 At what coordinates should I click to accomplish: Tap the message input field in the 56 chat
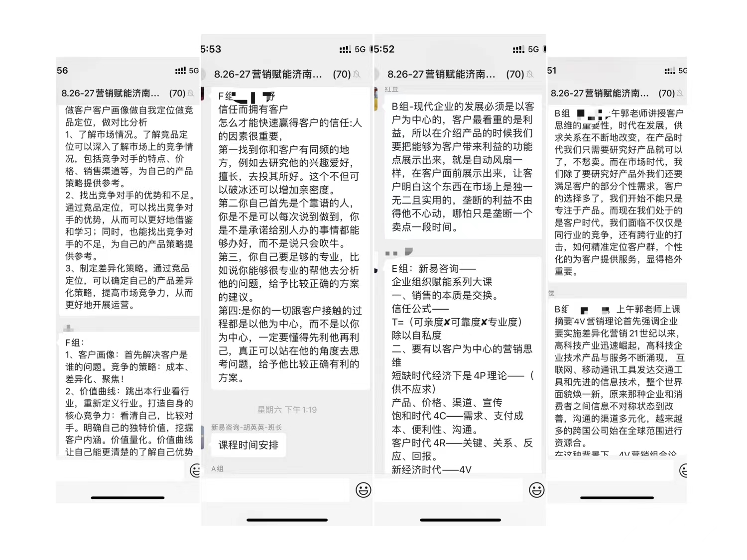tap(121, 470)
